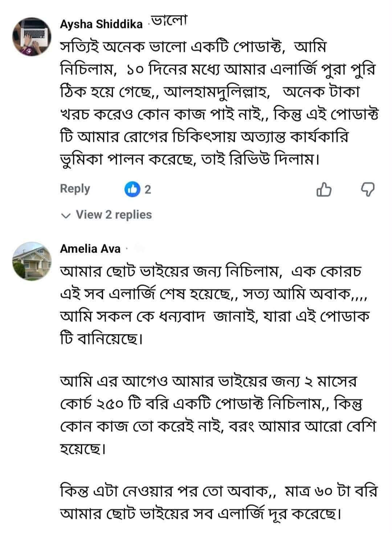
Task: Click the reaction count number 2
Action: pyautogui.click(x=148, y=189)
